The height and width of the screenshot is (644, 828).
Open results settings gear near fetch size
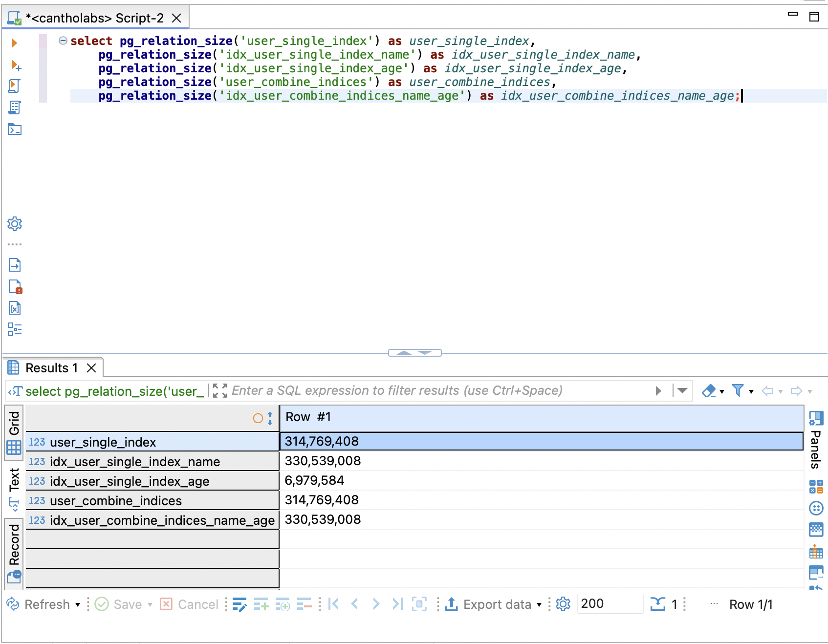click(563, 604)
